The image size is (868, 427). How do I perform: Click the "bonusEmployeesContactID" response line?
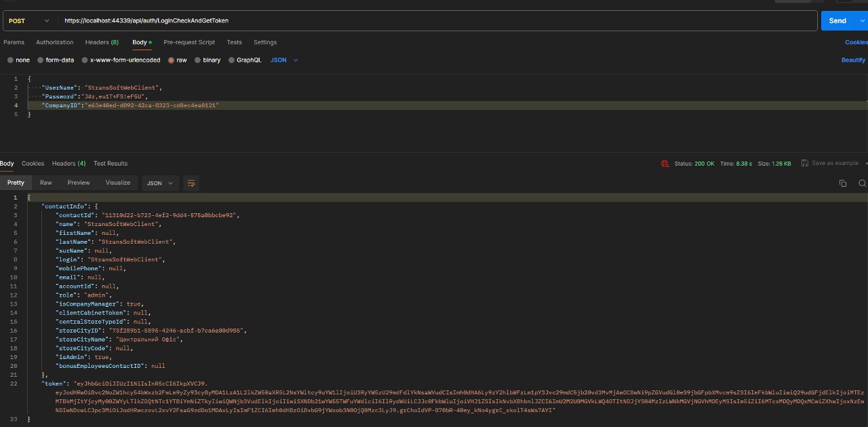click(x=111, y=366)
